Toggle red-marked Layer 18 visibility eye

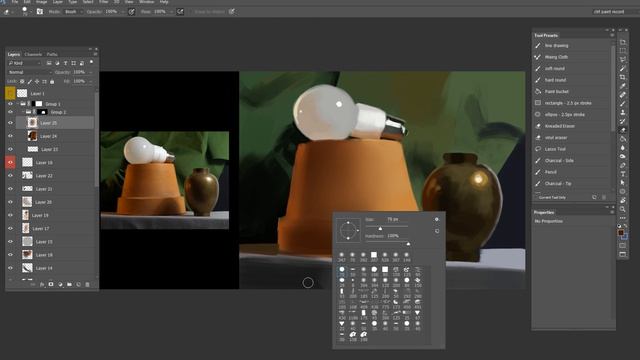[x=11, y=162]
